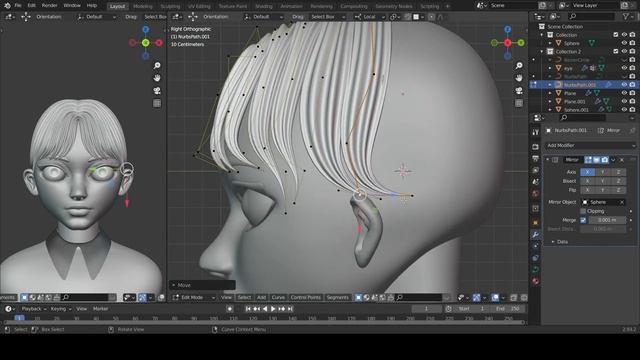Screen dimensions: 640x360
Task: Open the Control Points menu in the viewport header
Action: [x=305, y=298]
